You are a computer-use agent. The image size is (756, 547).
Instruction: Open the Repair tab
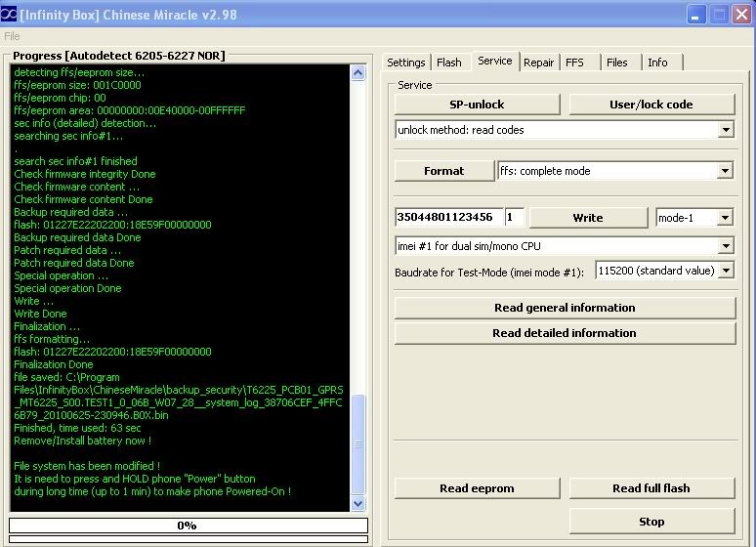[x=538, y=63]
